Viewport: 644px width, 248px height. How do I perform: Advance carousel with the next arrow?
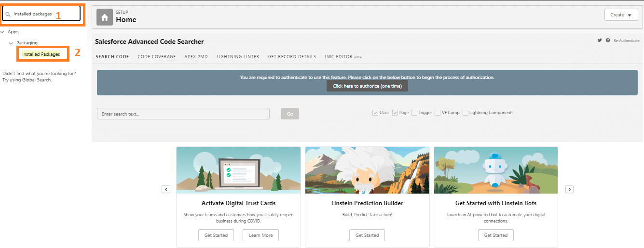(x=569, y=189)
